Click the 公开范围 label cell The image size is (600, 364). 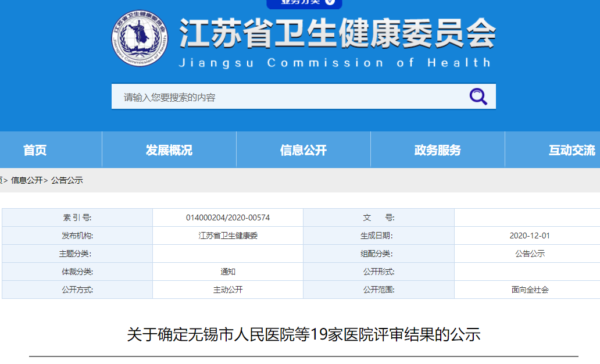point(378,290)
